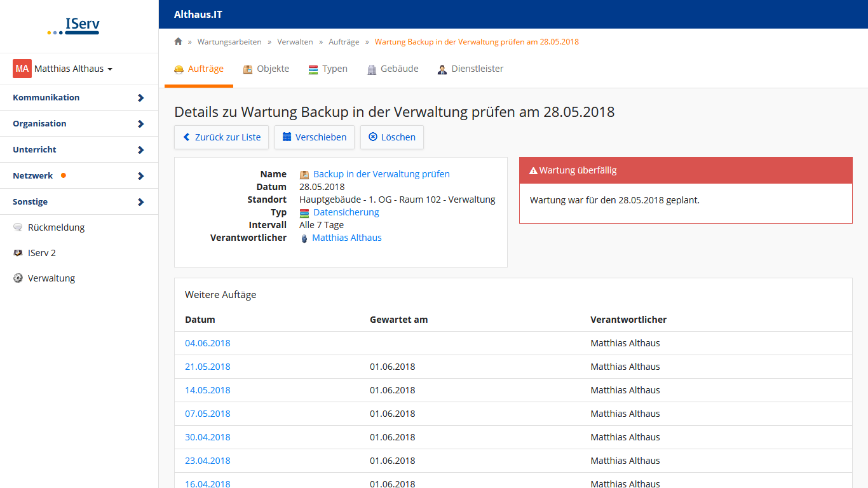Click the Datum column header
This screenshot has height=488, width=868.
pos(200,320)
